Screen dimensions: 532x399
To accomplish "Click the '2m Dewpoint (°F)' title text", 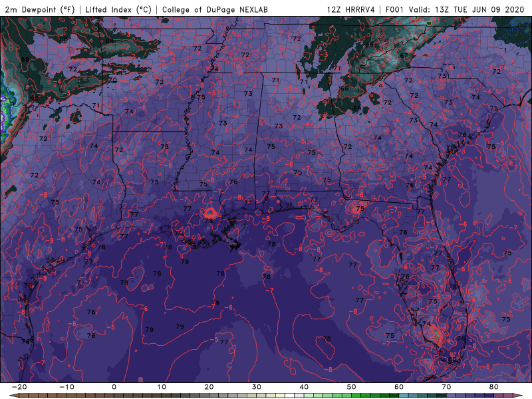I will pyautogui.click(x=40, y=9).
